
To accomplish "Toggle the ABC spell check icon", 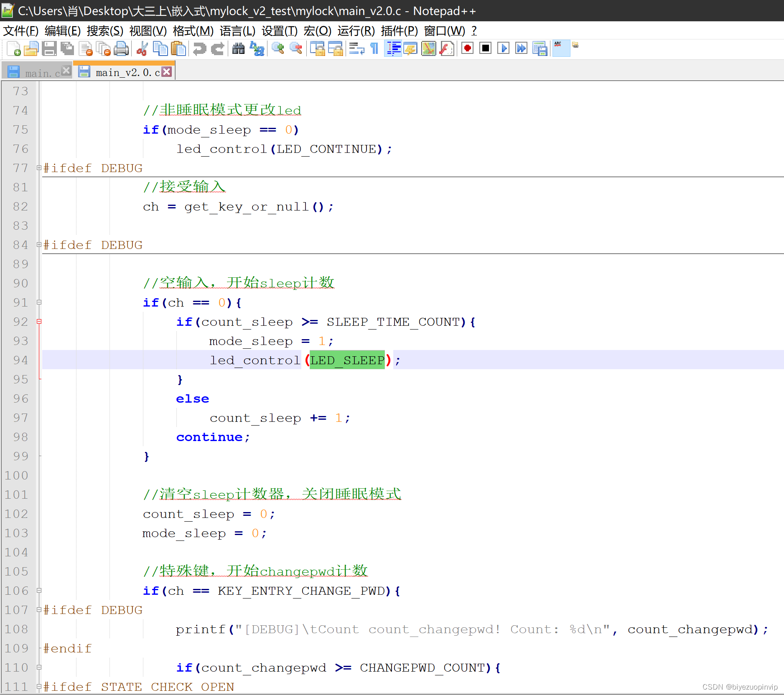I will click(x=561, y=48).
